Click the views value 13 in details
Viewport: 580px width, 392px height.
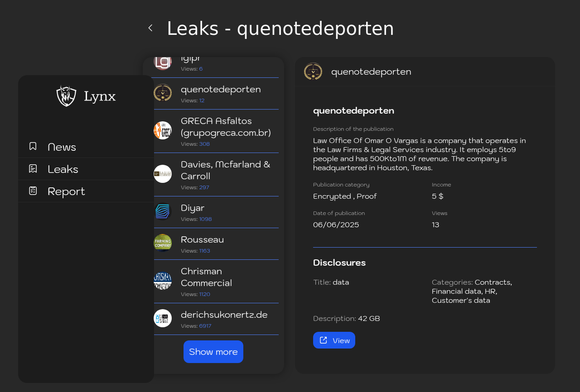[435, 225]
